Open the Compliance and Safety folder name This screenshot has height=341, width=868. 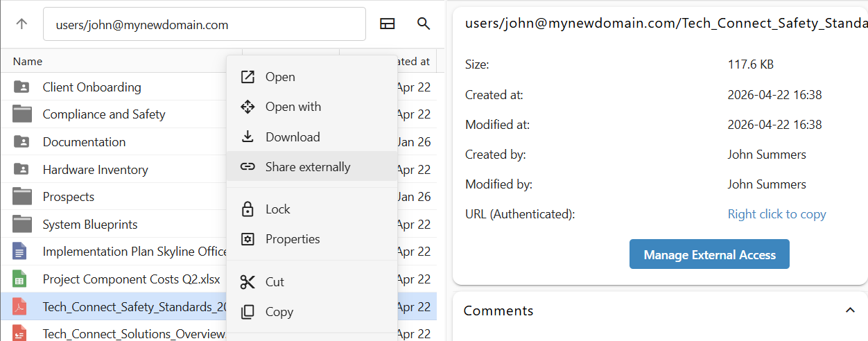(x=104, y=114)
